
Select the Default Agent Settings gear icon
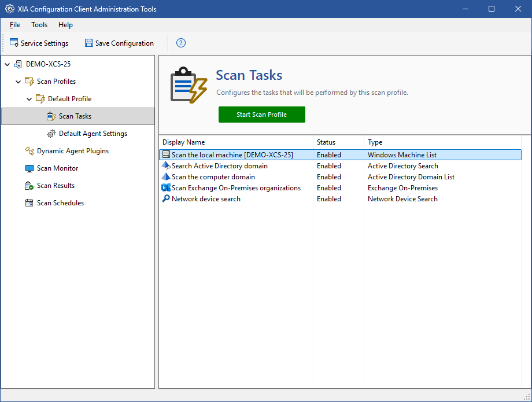[x=51, y=134]
